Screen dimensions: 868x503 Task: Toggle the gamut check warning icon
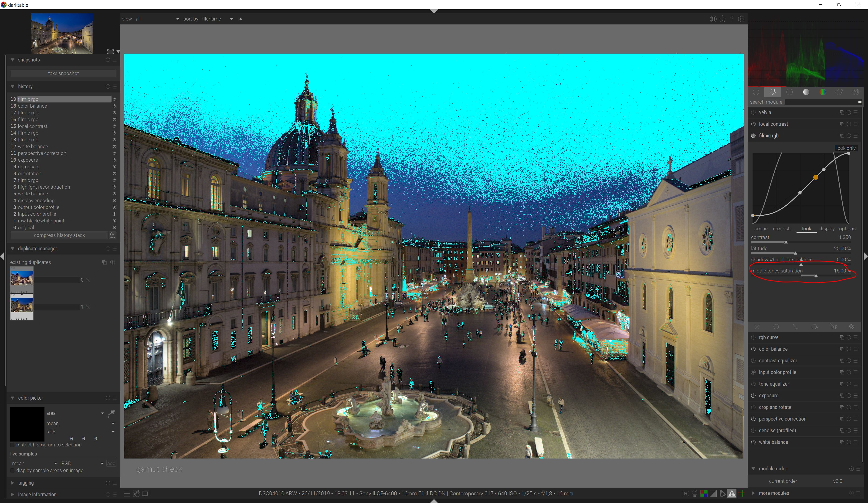(x=732, y=493)
